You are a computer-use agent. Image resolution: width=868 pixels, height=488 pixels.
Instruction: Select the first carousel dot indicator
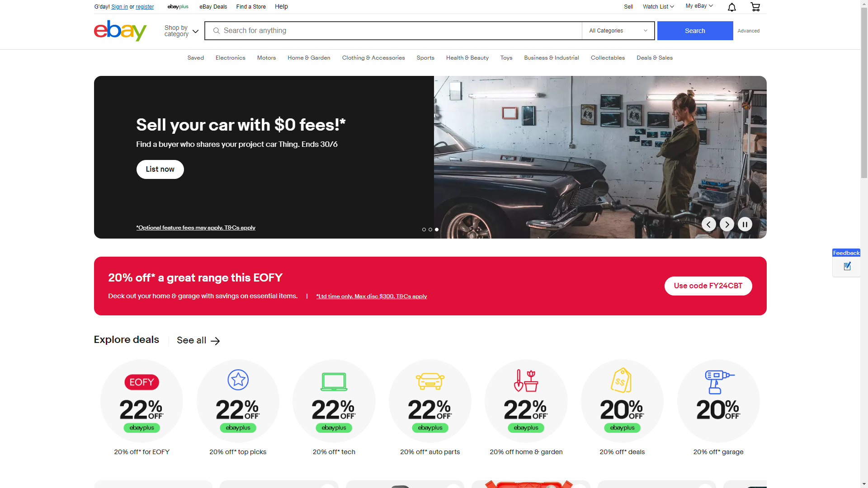click(424, 230)
